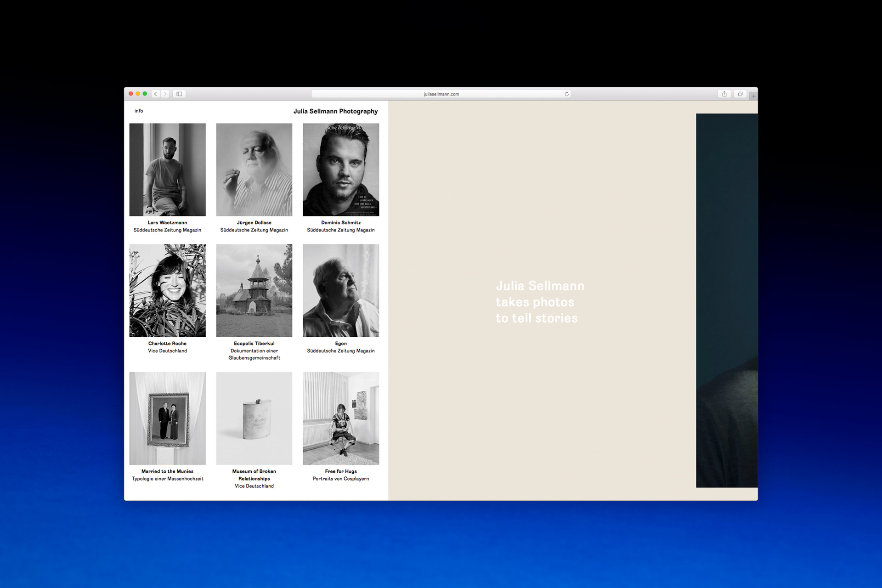882x588 pixels.
Task: Click the juliasellmann.com address bar
Action: pyautogui.click(x=441, y=94)
